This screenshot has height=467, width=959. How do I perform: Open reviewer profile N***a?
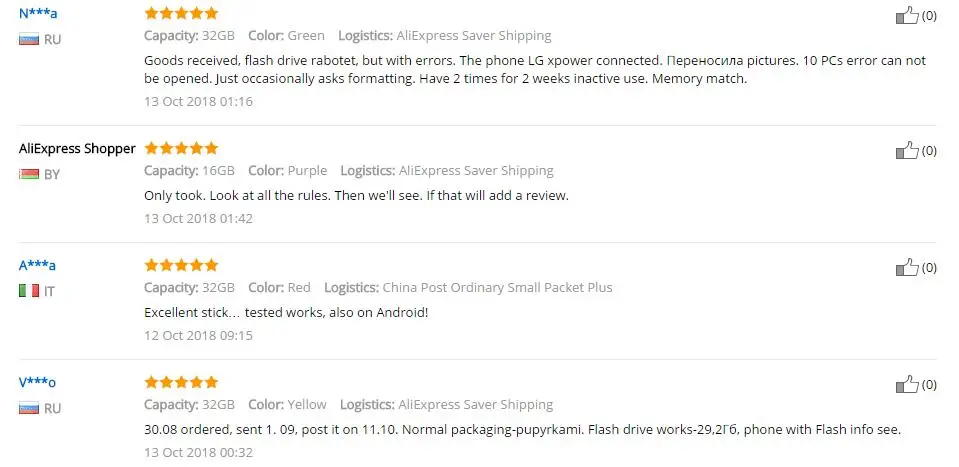point(38,13)
